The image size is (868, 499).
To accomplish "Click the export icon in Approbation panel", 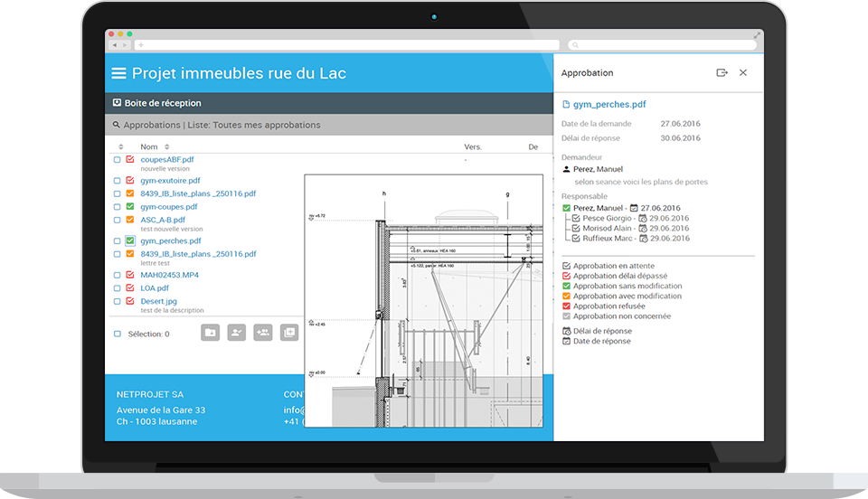I will tap(722, 73).
